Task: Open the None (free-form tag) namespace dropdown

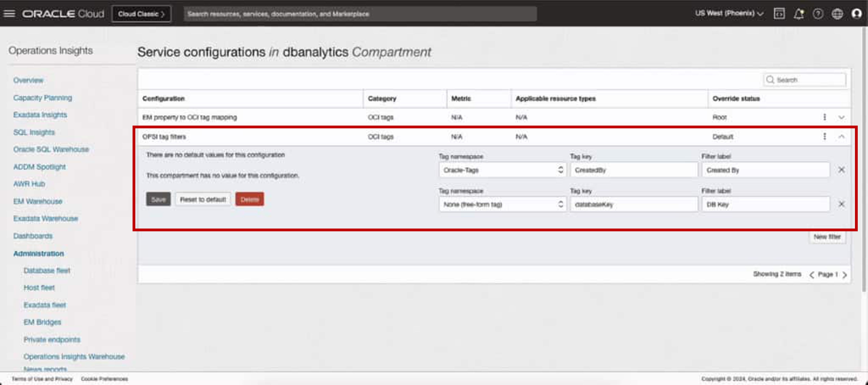Action: pos(502,204)
